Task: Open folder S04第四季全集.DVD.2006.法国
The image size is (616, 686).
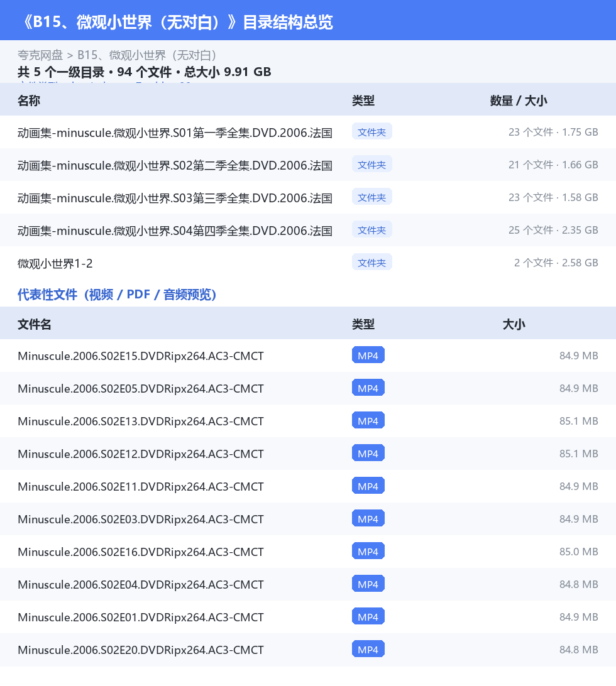Action: [175, 231]
